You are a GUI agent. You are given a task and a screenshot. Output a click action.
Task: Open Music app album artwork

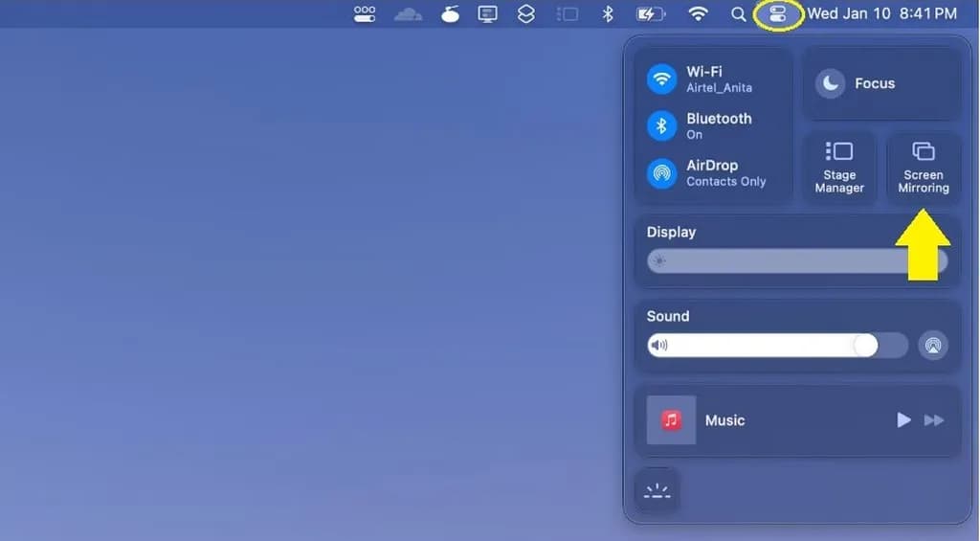[x=671, y=420]
